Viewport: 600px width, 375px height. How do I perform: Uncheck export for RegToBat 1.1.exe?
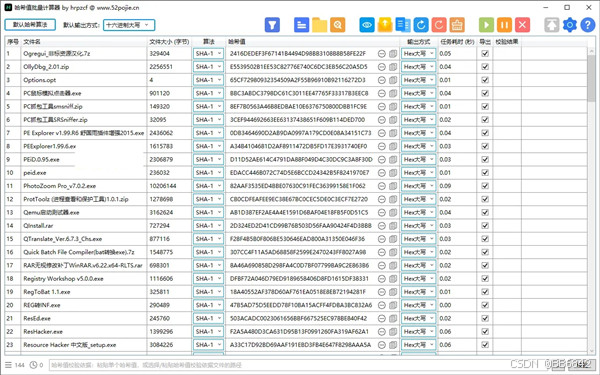click(485, 292)
